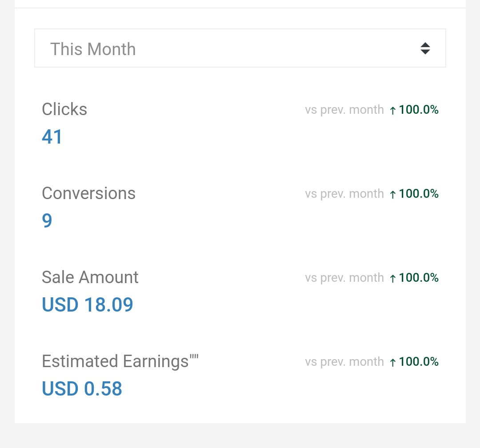
Task: Open the This Month period dropdown
Action: point(240,48)
